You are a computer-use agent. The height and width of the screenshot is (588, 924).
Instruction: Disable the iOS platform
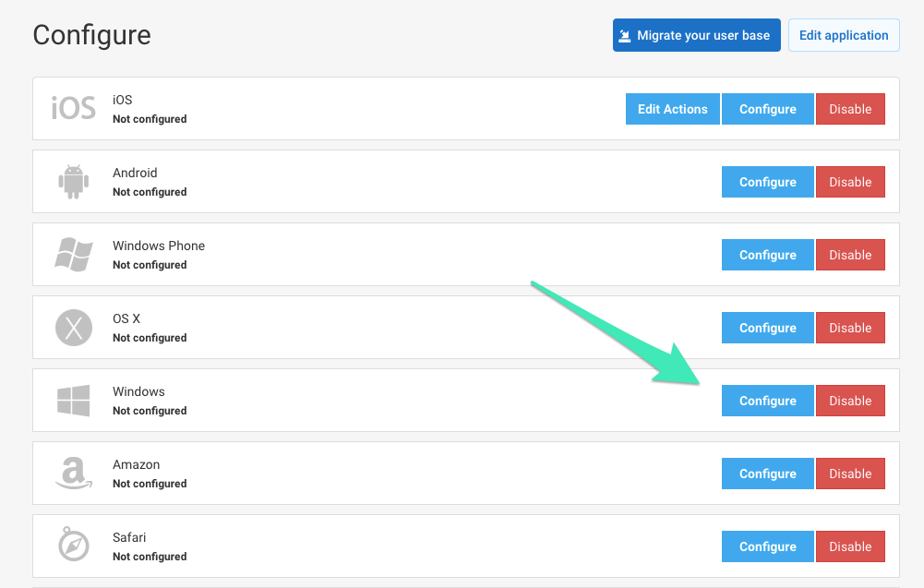click(x=850, y=109)
